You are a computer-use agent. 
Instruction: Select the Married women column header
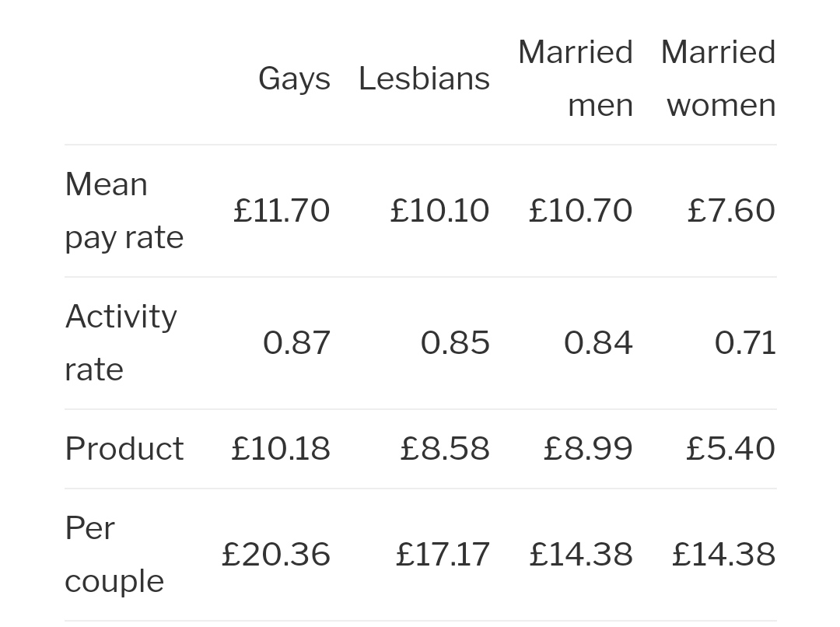click(718, 79)
